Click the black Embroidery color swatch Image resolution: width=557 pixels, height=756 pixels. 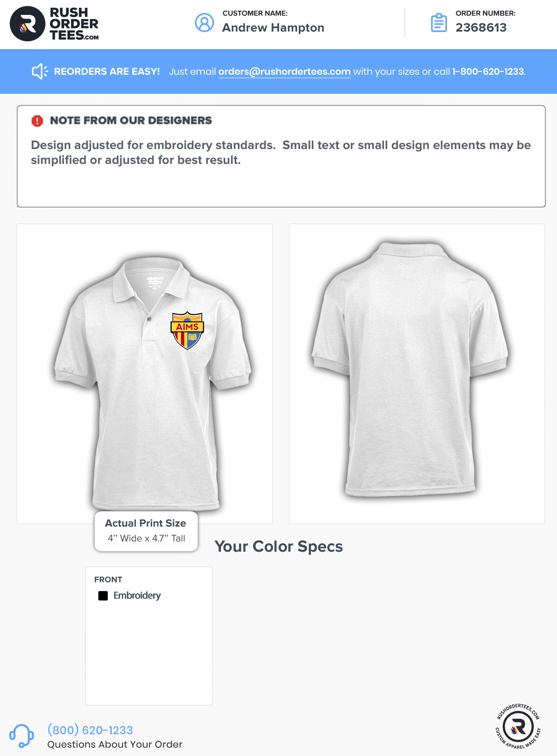pos(103,596)
